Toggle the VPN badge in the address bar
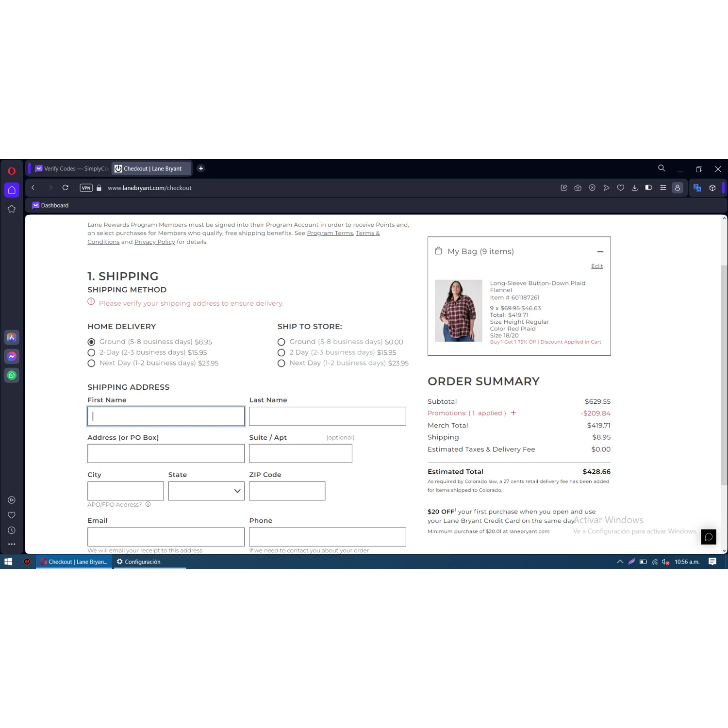 click(x=86, y=188)
